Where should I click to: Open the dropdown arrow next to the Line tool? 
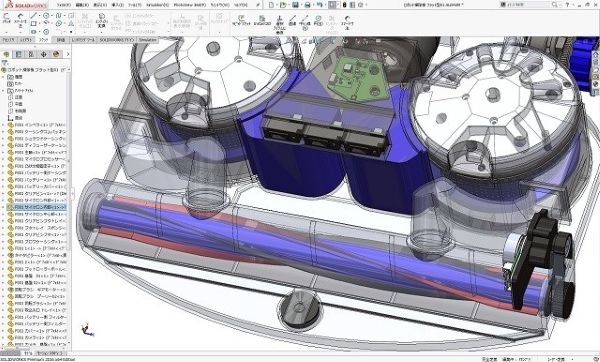[39, 16]
